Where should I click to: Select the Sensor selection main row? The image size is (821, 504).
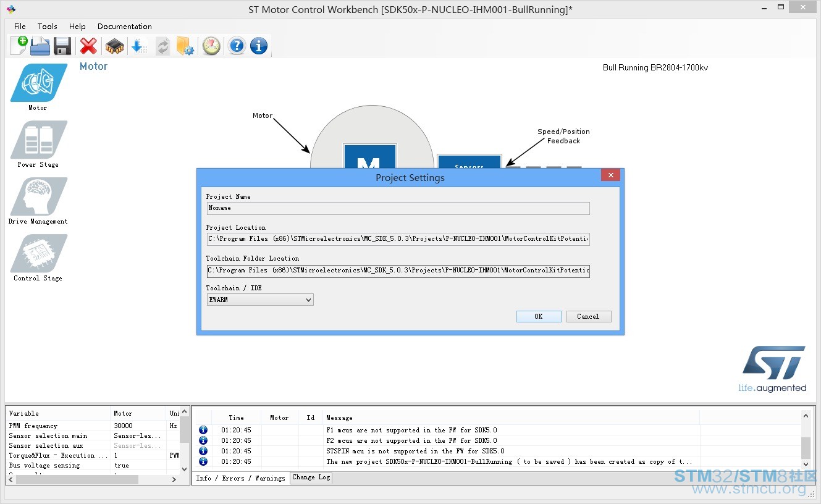(93, 435)
